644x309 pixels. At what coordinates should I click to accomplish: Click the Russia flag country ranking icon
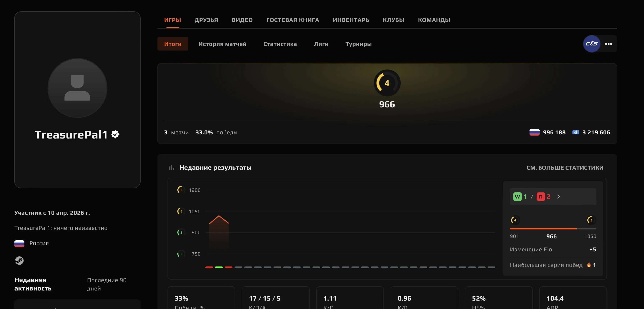click(534, 132)
